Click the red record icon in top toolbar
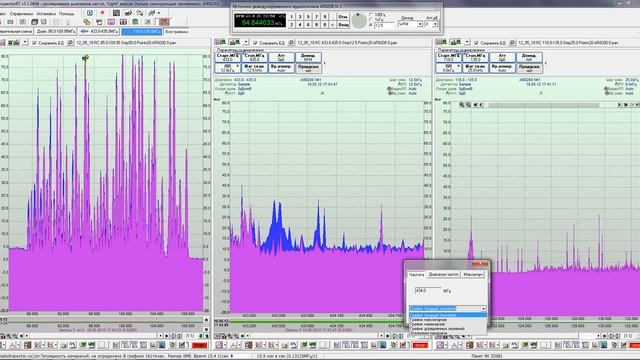Image resolution: width=640 pixels, height=360 pixels. tap(102, 13)
